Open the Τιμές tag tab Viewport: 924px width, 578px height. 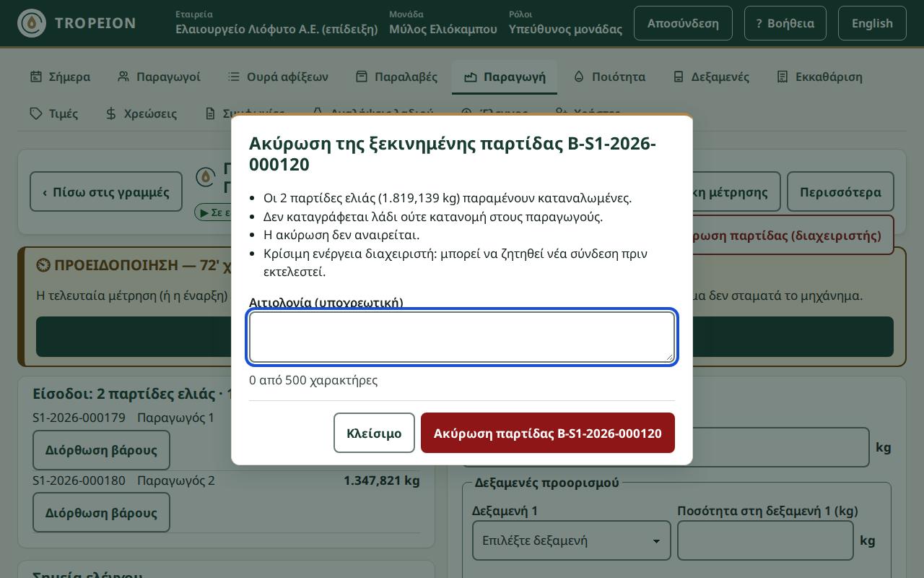[x=54, y=113]
